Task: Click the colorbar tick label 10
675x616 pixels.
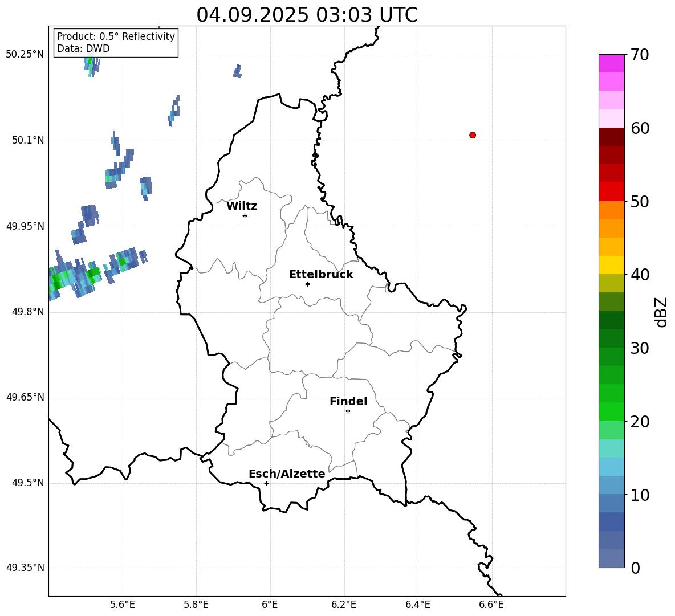Action: pos(640,495)
